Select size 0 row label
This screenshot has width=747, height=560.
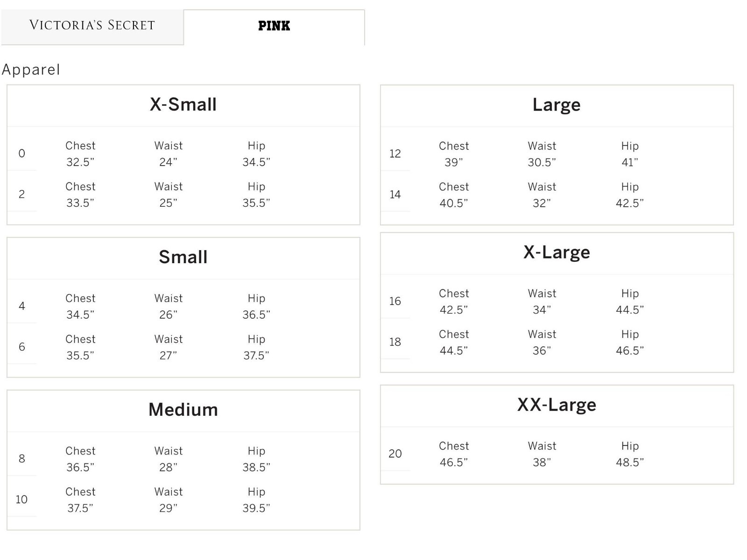click(21, 154)
